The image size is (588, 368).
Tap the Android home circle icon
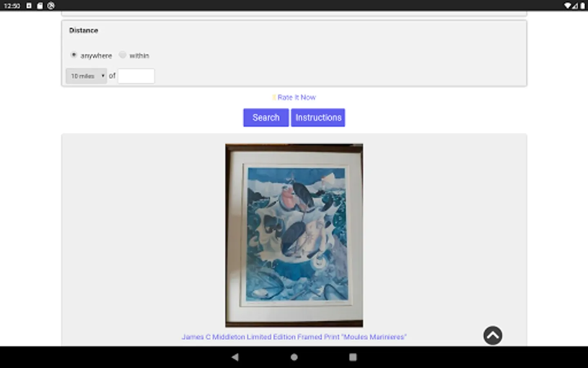click(294, 357)
